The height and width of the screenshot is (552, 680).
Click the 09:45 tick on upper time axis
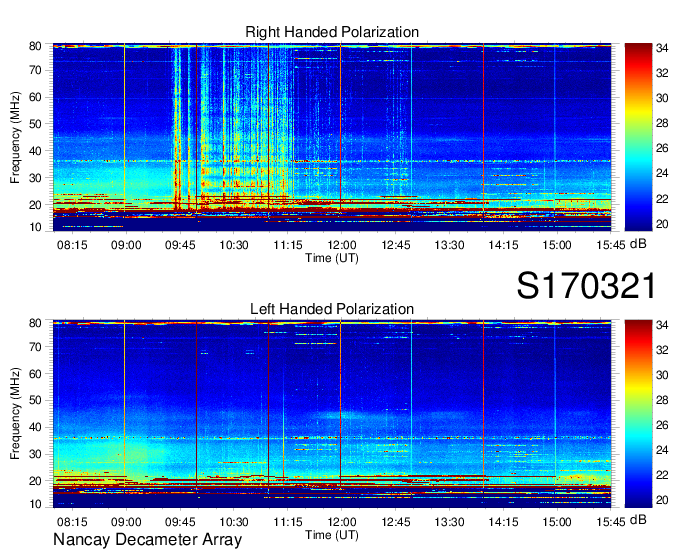[x=180, y=245]
